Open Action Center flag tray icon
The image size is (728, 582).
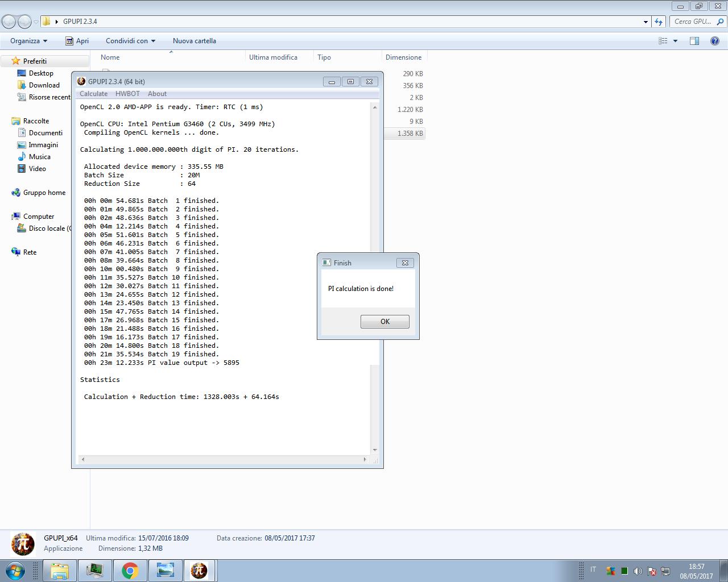point(652,571)
